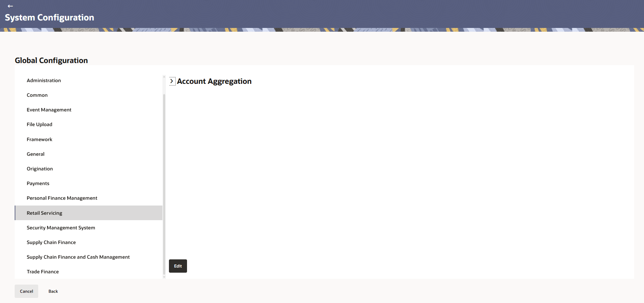644x303 pixels.
Task: Click the Cancel button
Action: [26, 291]
